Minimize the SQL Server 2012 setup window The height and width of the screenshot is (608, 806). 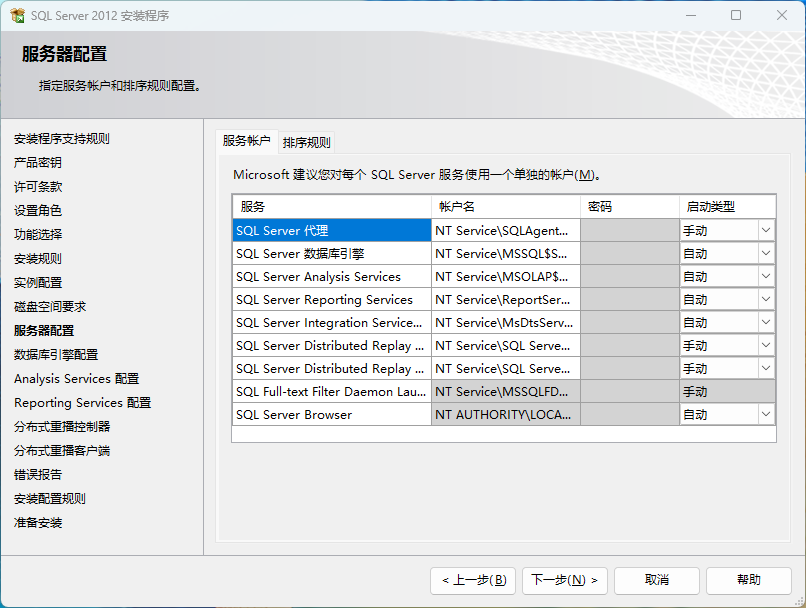click(691, 15)
